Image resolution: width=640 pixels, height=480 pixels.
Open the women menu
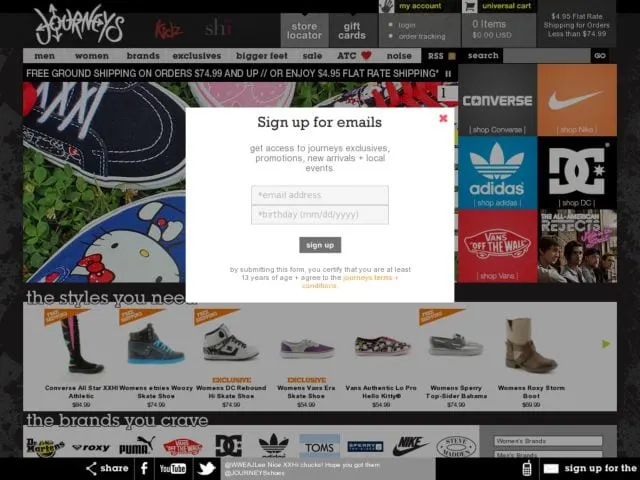92,56
